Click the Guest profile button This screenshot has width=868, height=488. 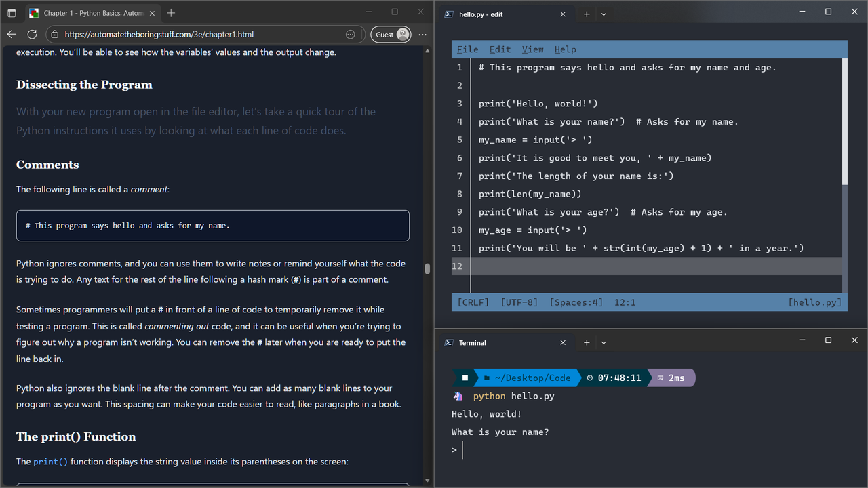coord(390,34)
